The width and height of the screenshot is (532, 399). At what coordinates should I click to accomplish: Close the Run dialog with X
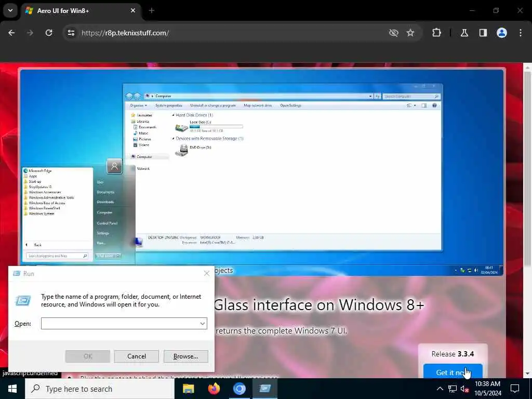(x=207, y=273)
